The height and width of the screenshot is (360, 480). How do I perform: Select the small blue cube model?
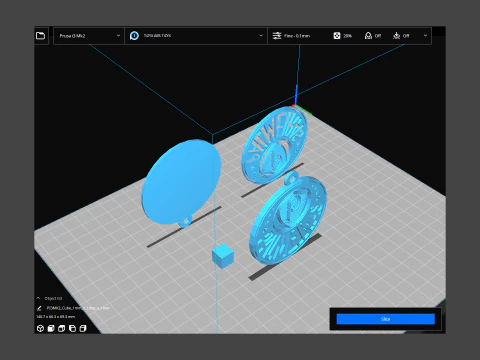(x=223, y=256)
